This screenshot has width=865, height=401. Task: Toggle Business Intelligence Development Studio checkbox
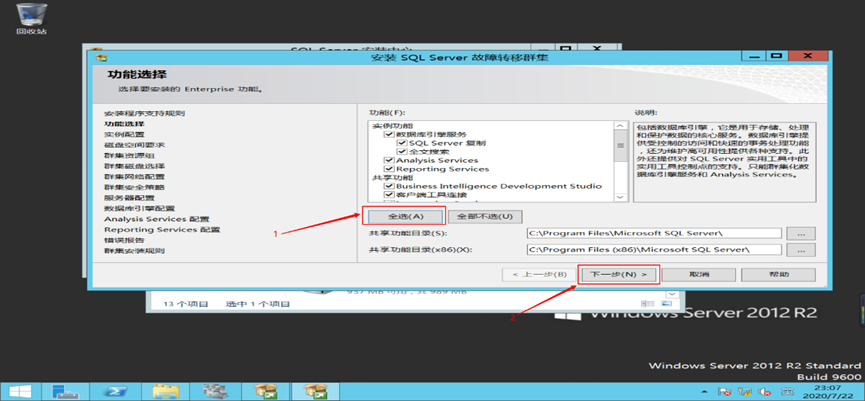coord(389,186)
